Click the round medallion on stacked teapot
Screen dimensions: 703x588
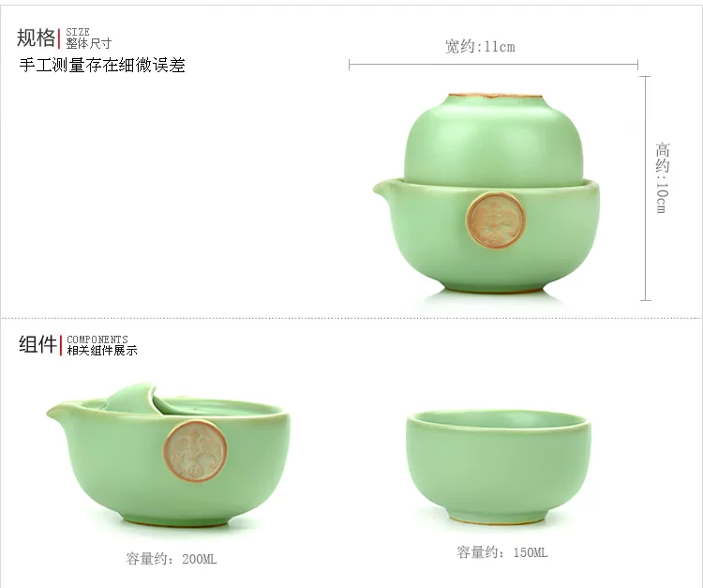coord(496,220)
